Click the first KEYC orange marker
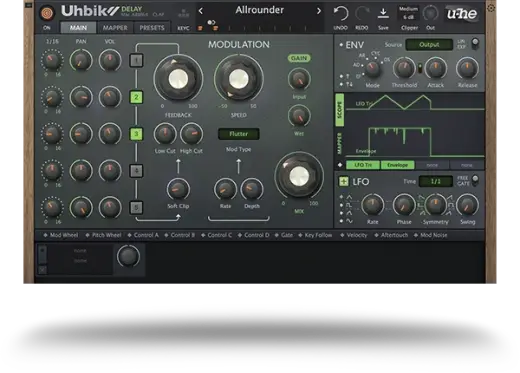The image size is (520, 373). [200, 28]
